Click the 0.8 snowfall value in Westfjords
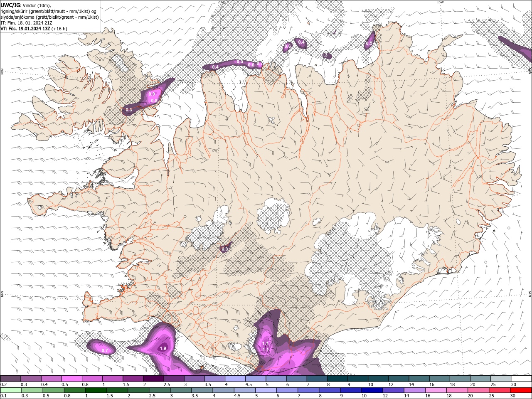The width and height of the screenshot is (532, 399). coord(154,101)
